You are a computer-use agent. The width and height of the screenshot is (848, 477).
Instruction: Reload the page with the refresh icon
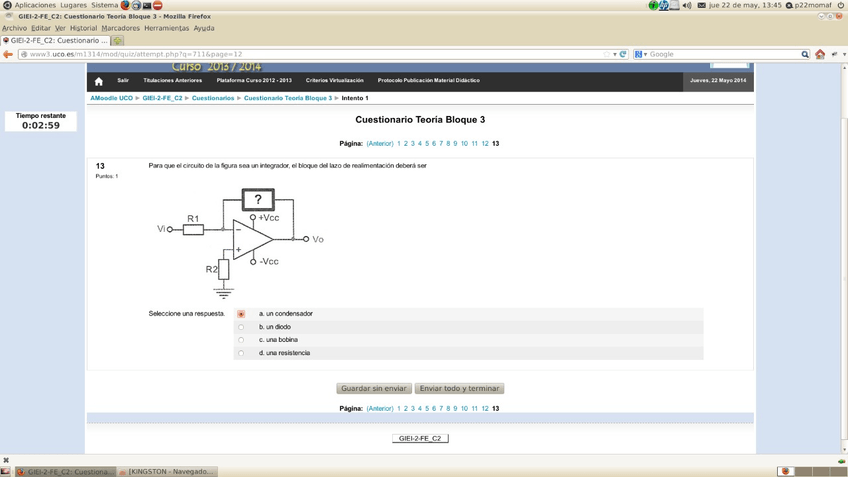tap(623, 54)
